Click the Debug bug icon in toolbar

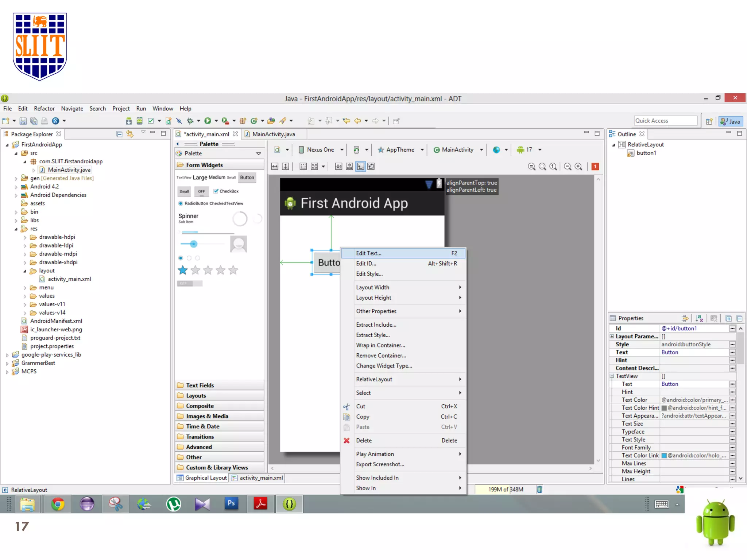coord(190,121)
